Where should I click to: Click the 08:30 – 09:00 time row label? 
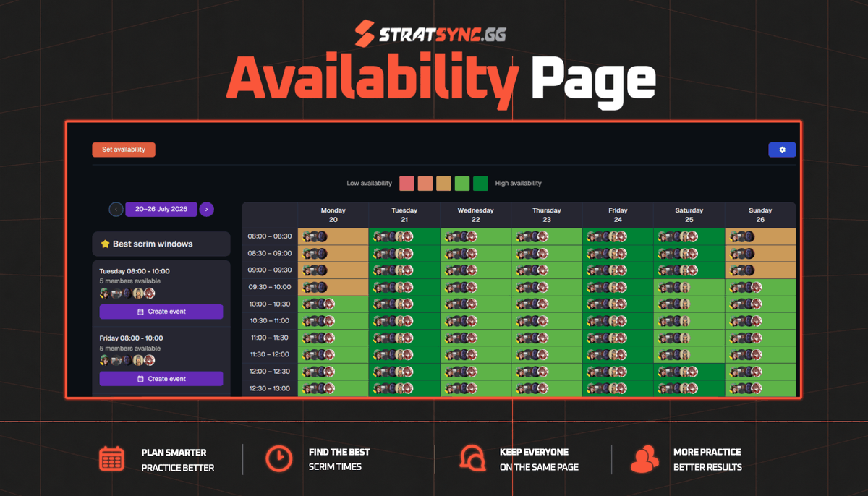pos(269,254)
